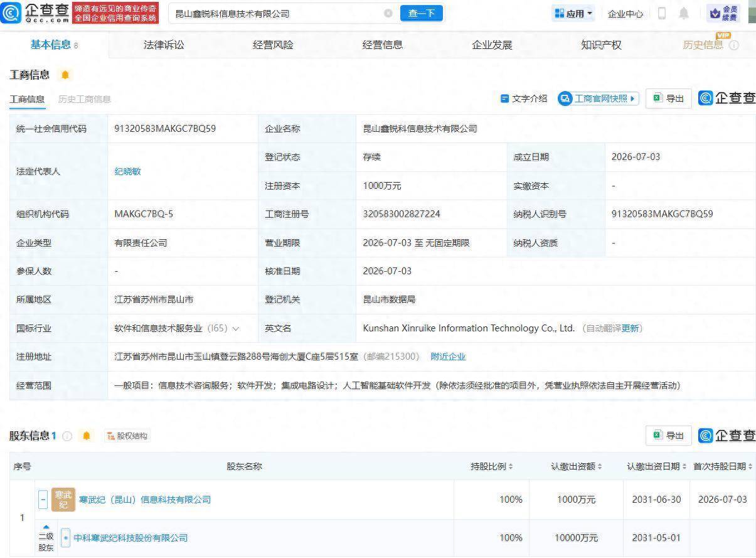This screenshot has height=558, width=756.
Task: Click credit code 91320583MAKGC7BQ59 value
Action: point(165,129)
